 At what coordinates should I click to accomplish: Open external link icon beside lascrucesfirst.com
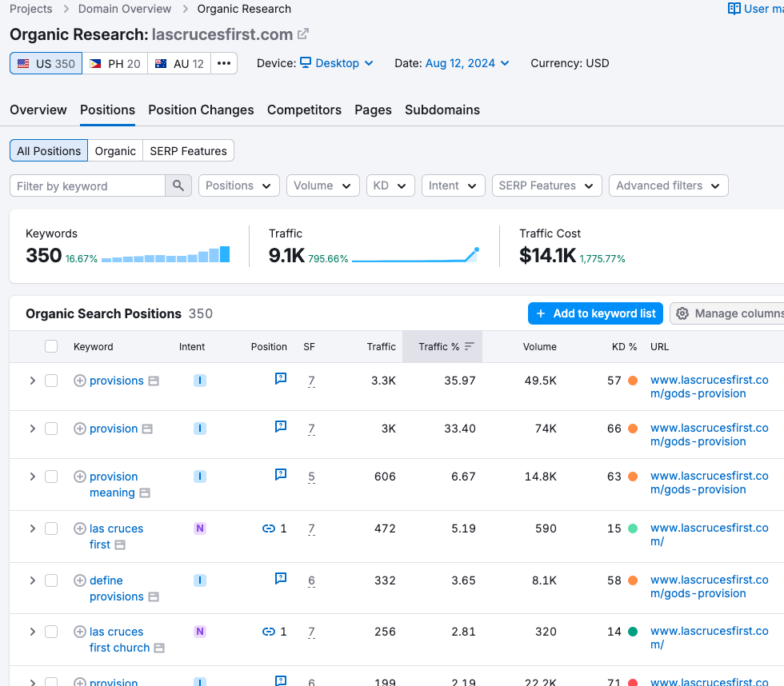303,34
